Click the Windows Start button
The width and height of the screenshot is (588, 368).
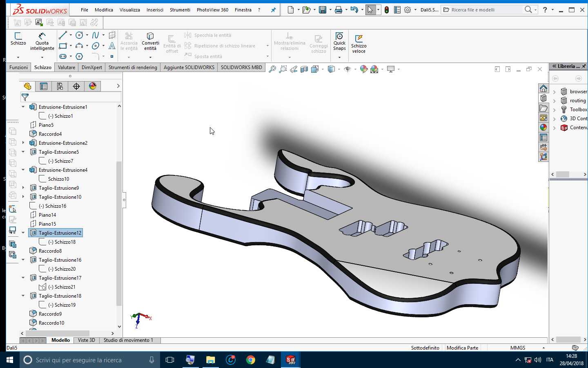[x=10, y=360]
